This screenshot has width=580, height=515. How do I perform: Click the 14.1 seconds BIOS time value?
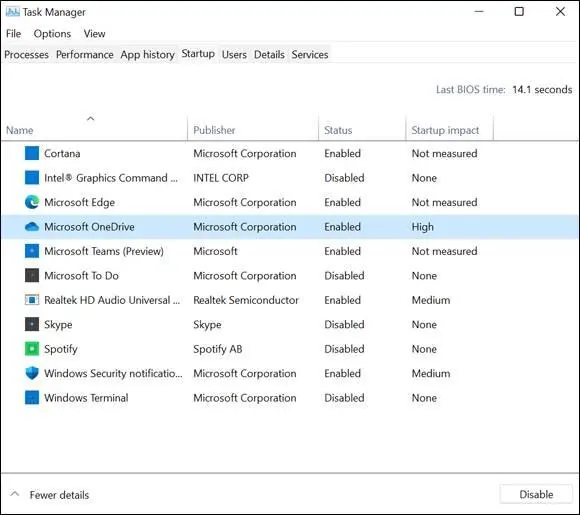click(542, 90)
